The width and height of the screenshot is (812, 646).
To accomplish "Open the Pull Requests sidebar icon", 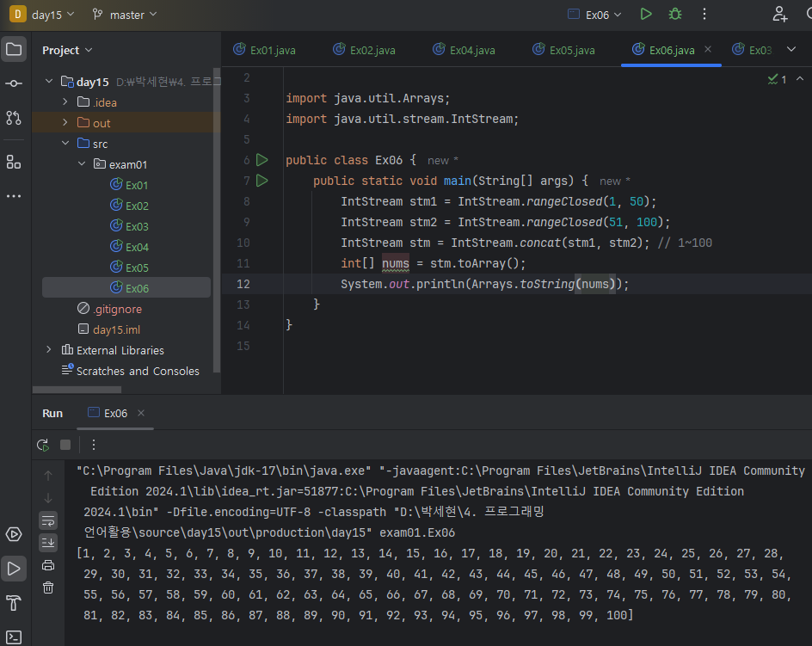I will (x=14, y=118).
